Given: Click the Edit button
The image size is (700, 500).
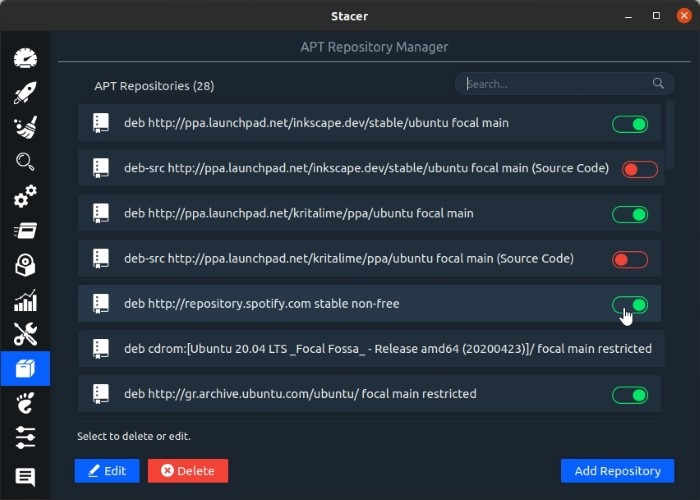Looking at the screenshot, I should [x=107, y=471].
